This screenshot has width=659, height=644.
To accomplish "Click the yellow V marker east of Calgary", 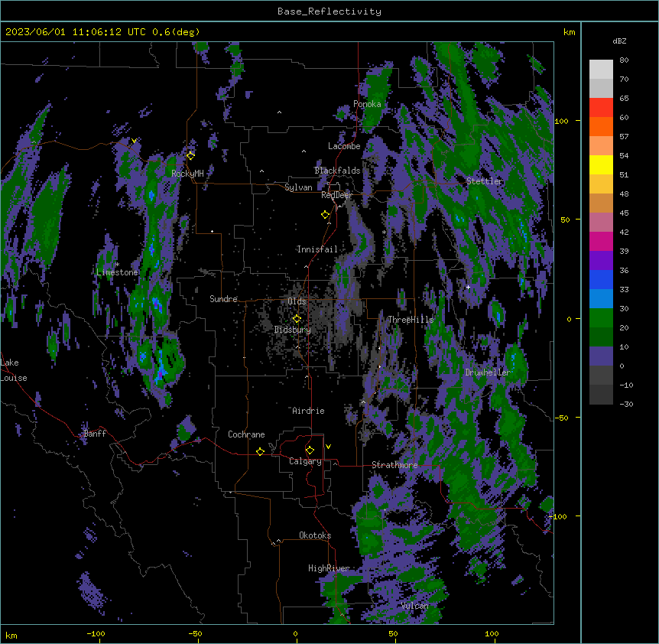I will click(x=328, y=447).
